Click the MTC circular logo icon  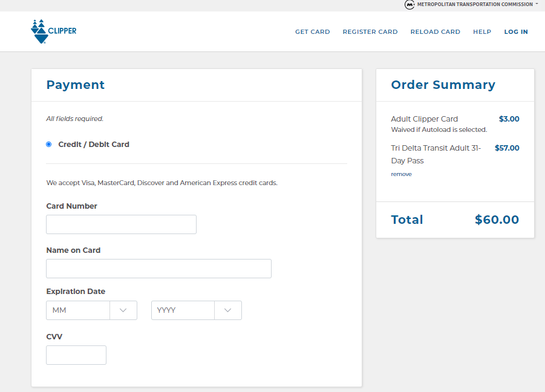pyautogui.click(x=410, y=4)
